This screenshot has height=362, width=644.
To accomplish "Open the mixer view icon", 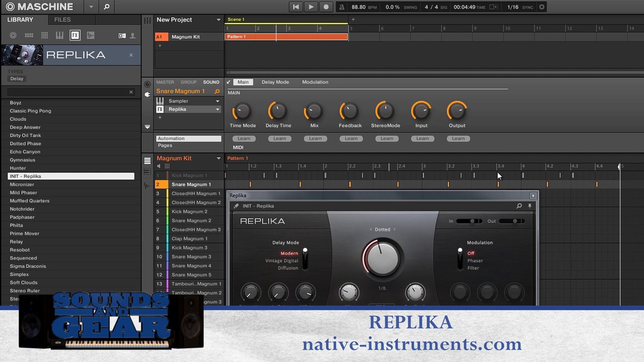I will click(x=147, y=21).
